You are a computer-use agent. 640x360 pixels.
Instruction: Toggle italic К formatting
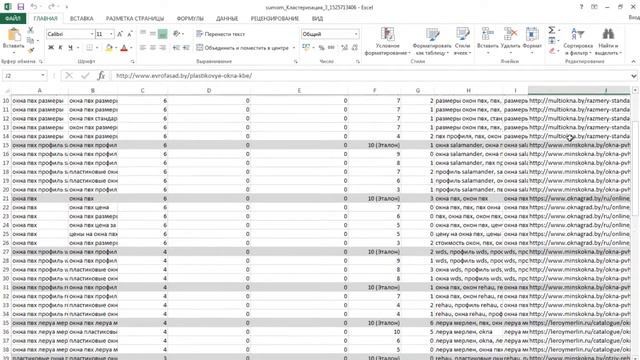pyautogui.click(x=60, y=48)
